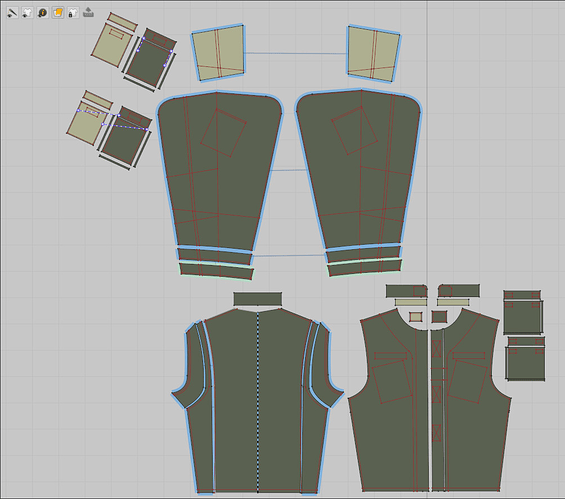Select the sewing line joining the two beige patches
This screenshot has width=565, height=499.
[296, 53]
